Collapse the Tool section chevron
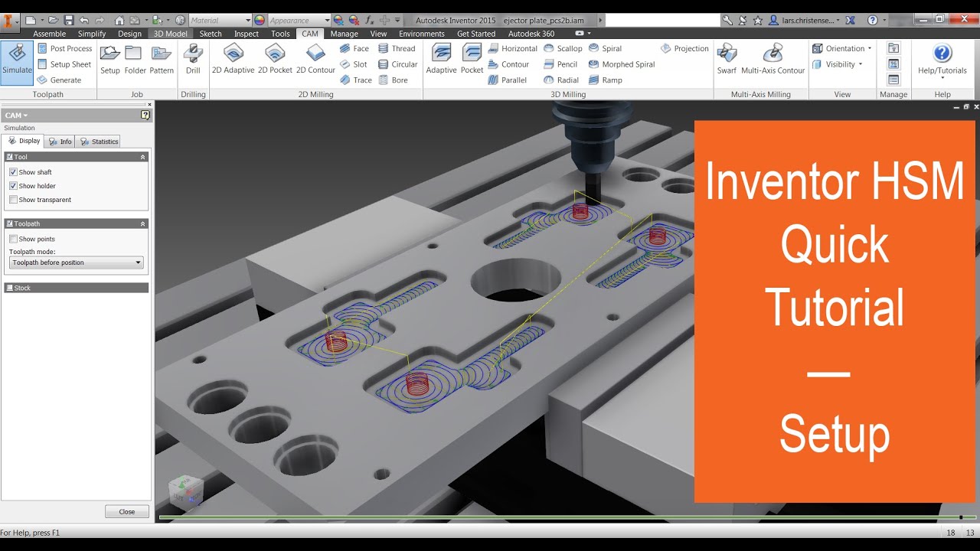This screenshot has height=551, width=980. click(142, 156)
